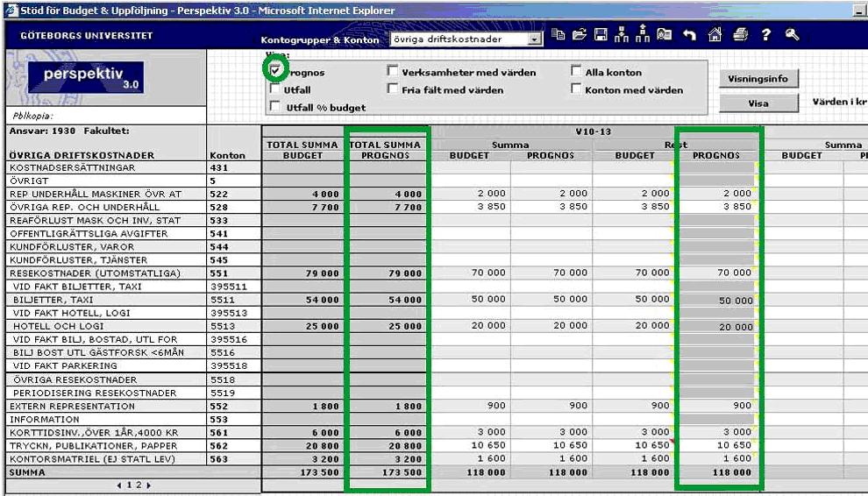The height and width of the screenshot is (496, 868).
Task: Click the GÖTEBORGS UNIVERSITET header text
Action: coord(86,35)
